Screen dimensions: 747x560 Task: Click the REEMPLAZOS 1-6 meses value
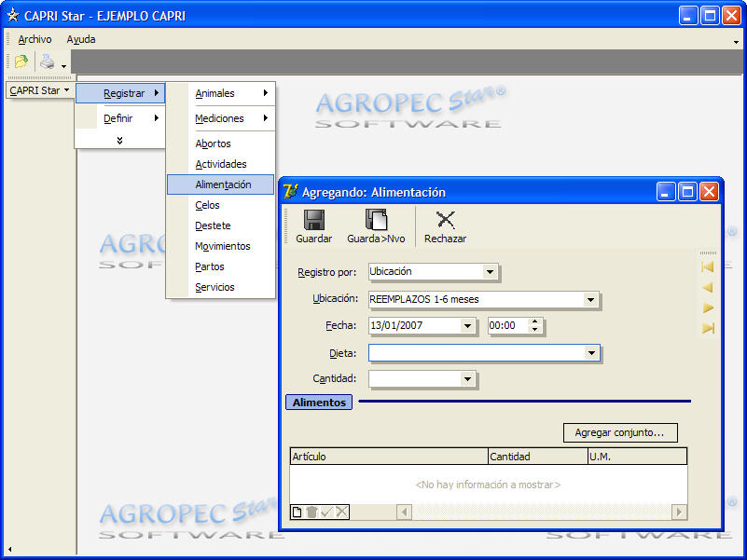[424, 299]
